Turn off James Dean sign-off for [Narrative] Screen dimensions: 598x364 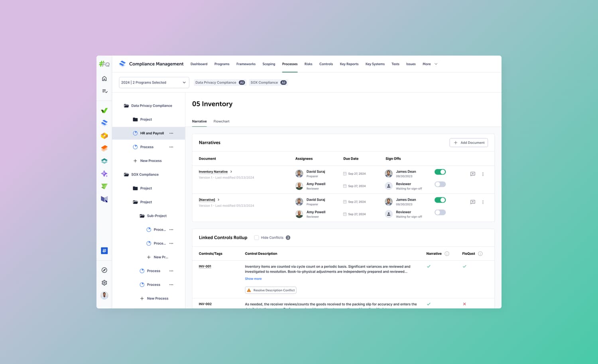coord(440,200)
